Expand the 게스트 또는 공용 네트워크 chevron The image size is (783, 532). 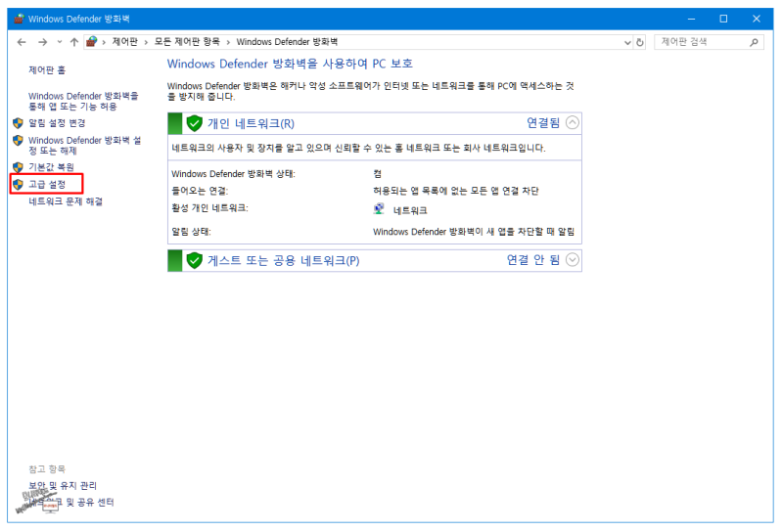573,260
